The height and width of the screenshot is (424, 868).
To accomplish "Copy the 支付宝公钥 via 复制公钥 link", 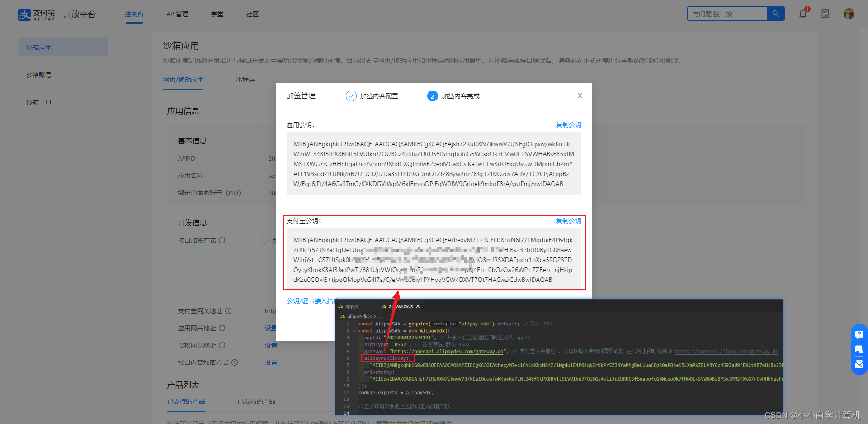I will (x=568, y=221).
